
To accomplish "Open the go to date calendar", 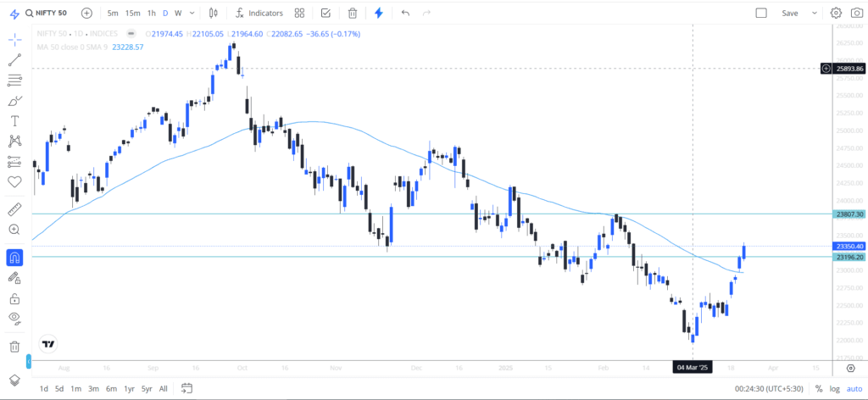I will (186, 388).
